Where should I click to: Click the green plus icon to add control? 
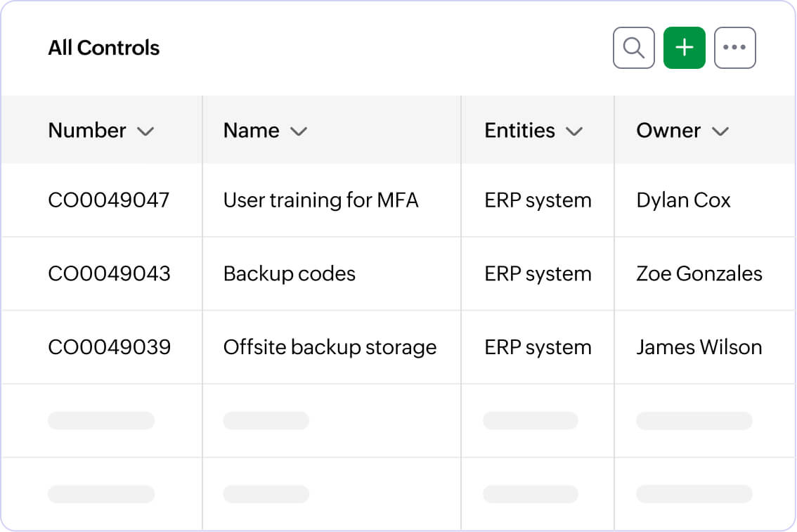pyautogui.click(x=684, y=47)
